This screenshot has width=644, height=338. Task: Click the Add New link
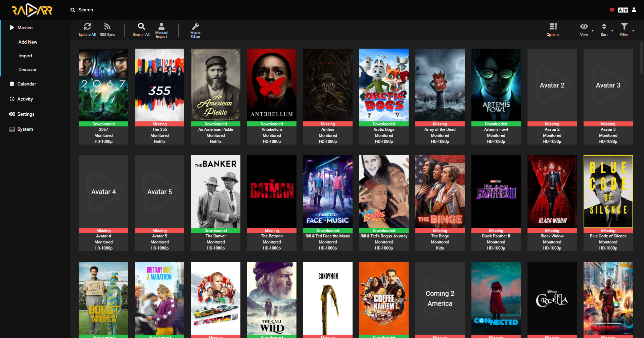[28, 42]
